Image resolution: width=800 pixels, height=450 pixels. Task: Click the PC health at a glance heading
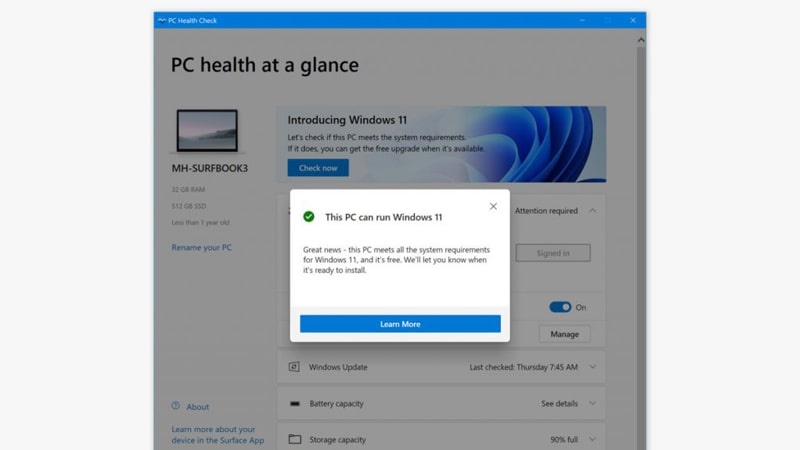(265, 65)
